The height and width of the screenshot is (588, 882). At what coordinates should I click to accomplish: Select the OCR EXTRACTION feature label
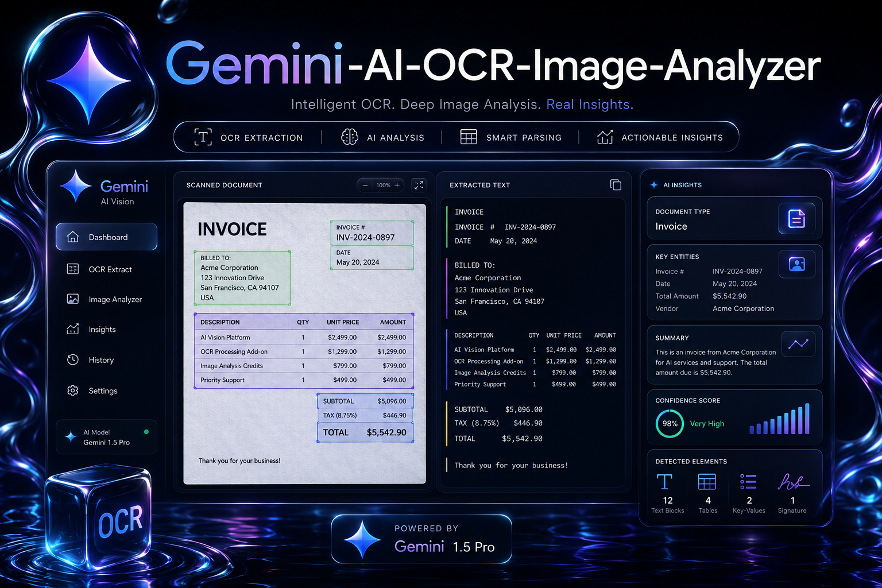coord(262,138)
